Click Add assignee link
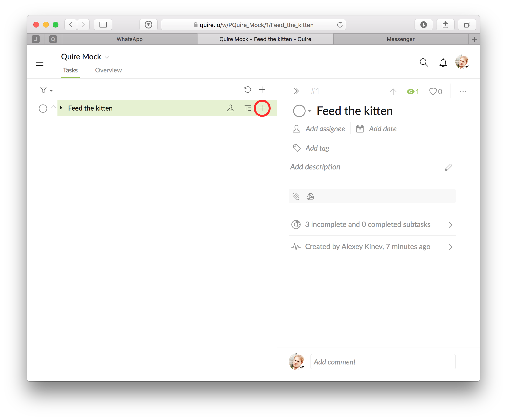The height and width of the screenshot is (420, 507). (x=325, y=129)
